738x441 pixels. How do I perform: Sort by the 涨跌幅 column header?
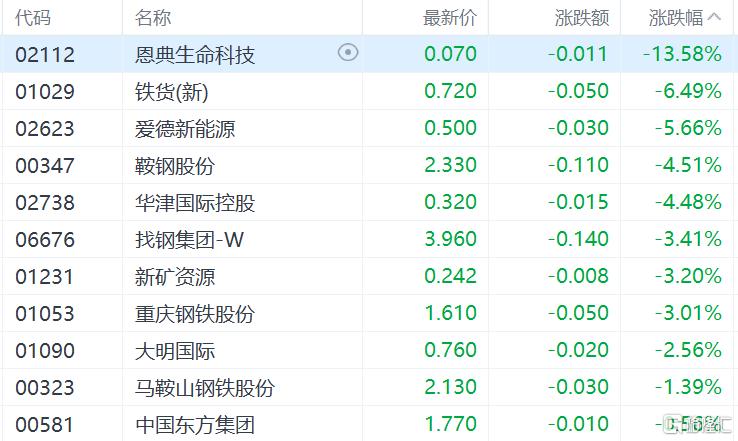click(676, 18)
